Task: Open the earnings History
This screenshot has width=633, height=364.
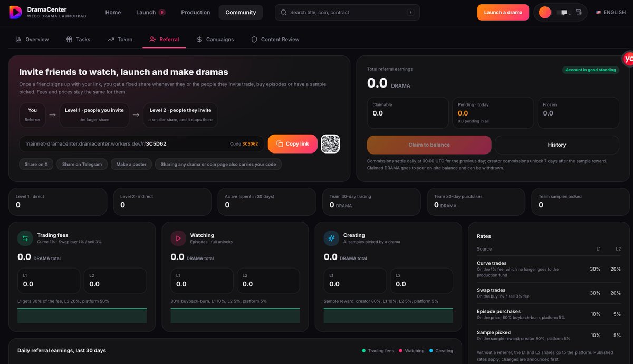Action: 557,145
